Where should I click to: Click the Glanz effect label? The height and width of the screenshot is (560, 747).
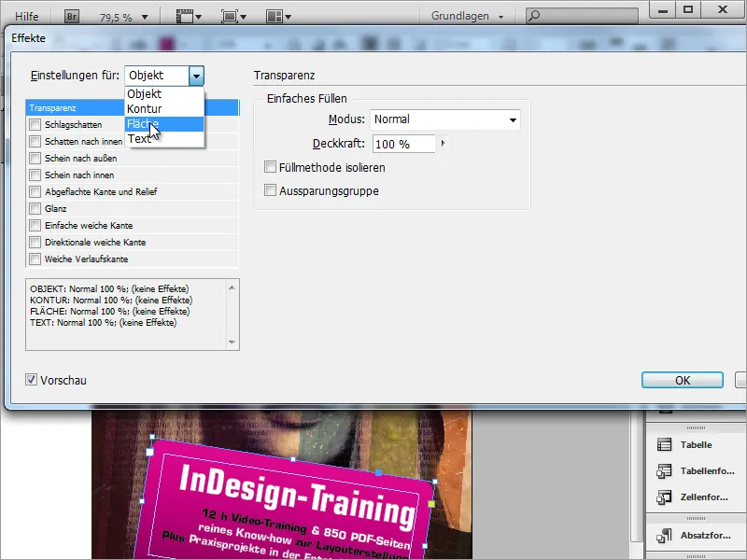point(56,208)
